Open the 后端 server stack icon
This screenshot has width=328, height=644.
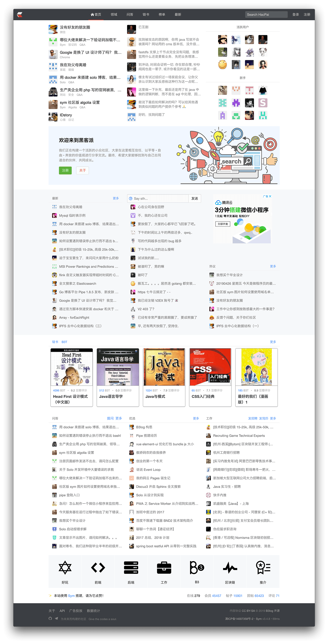[x=131, y=567]
